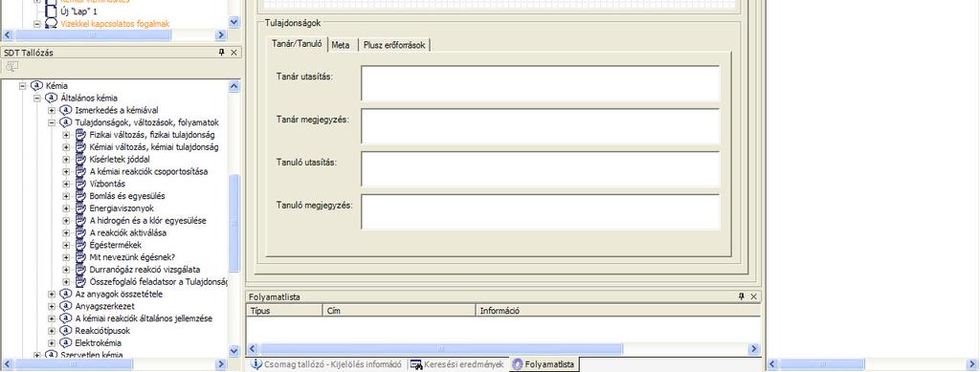Select the Reakciótípusok tree row
Screen dimensions: 980x372
coord(102,331)
